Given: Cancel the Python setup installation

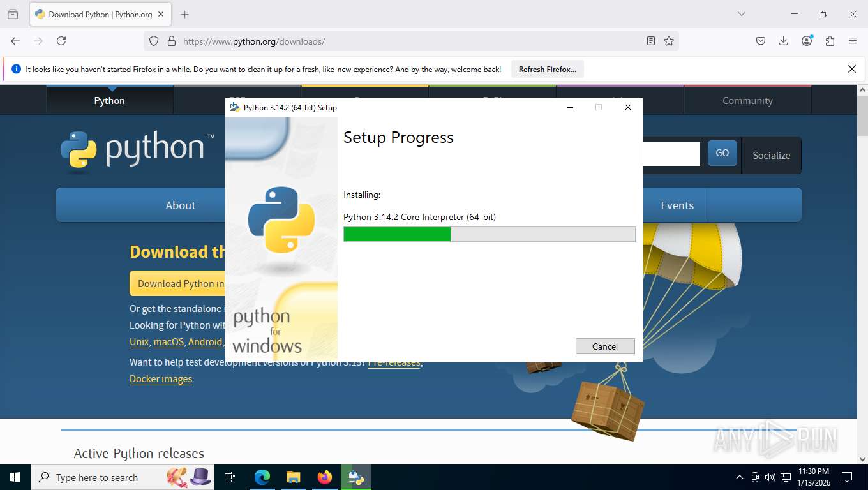Looking at the screenshot, I should pos(605,346).
